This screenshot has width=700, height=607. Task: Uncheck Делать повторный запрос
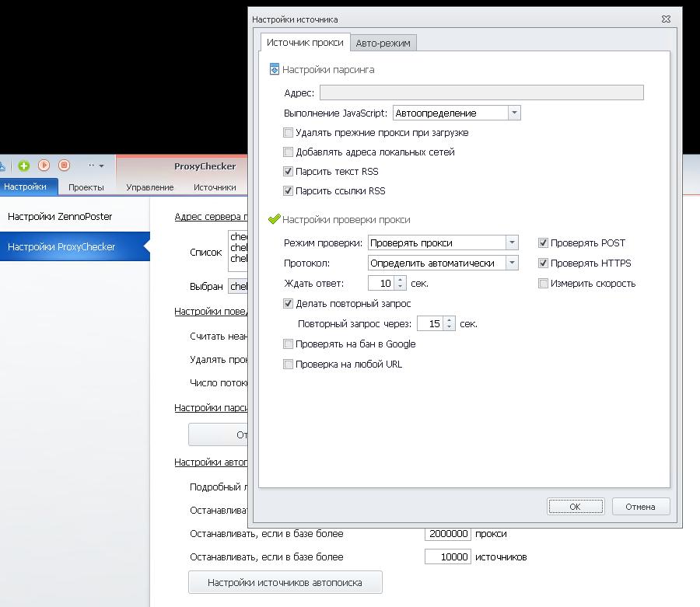[289, 304]
